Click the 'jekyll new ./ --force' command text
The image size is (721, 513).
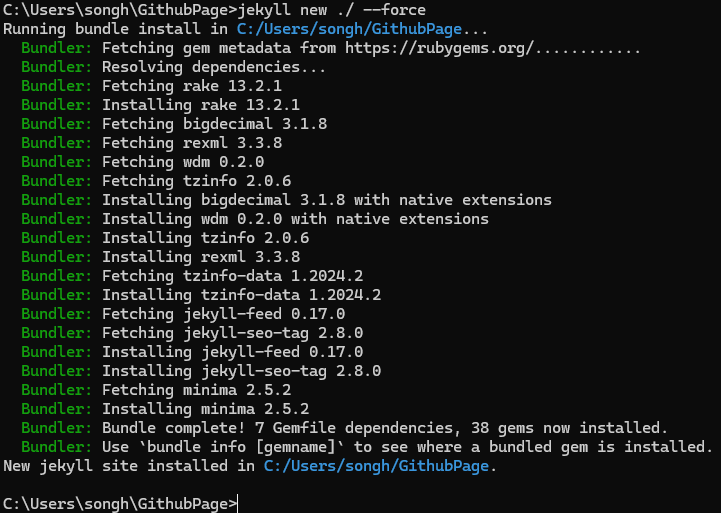click(x=331, y=10)
